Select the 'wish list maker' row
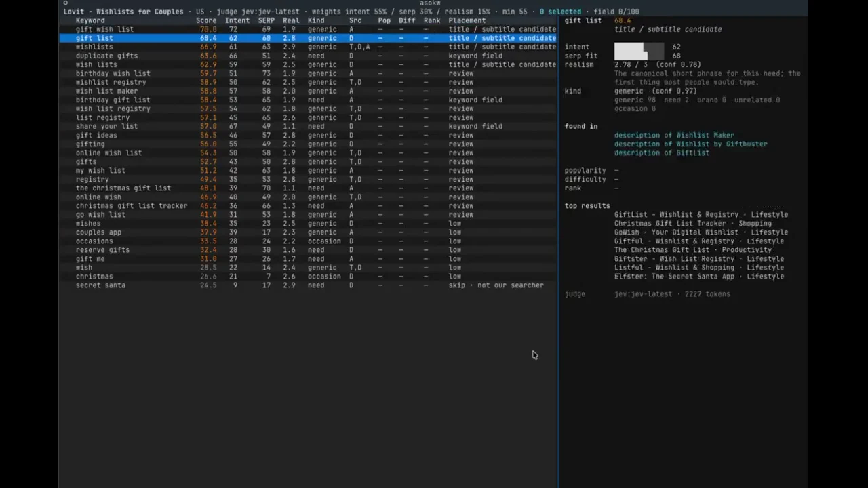868x488 pixels. (x=308, y=91)
